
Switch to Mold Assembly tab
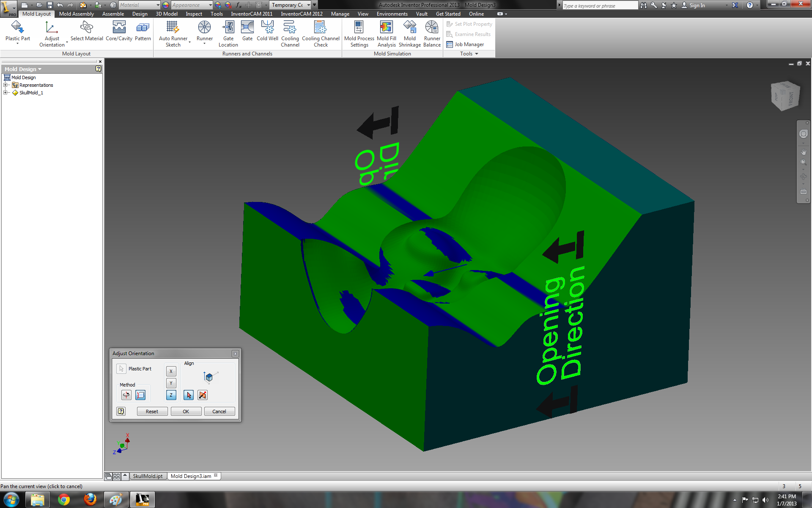(x=77, y=14)
